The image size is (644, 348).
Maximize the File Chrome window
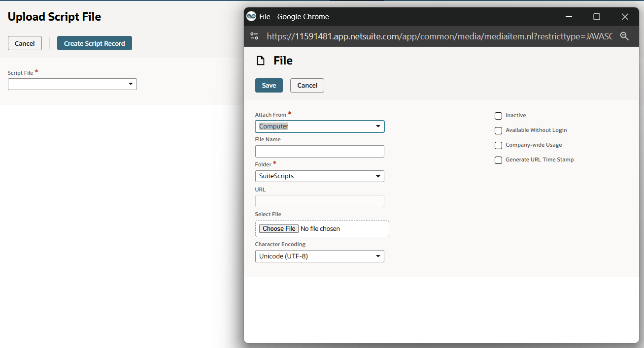click(x=597, y=16)
